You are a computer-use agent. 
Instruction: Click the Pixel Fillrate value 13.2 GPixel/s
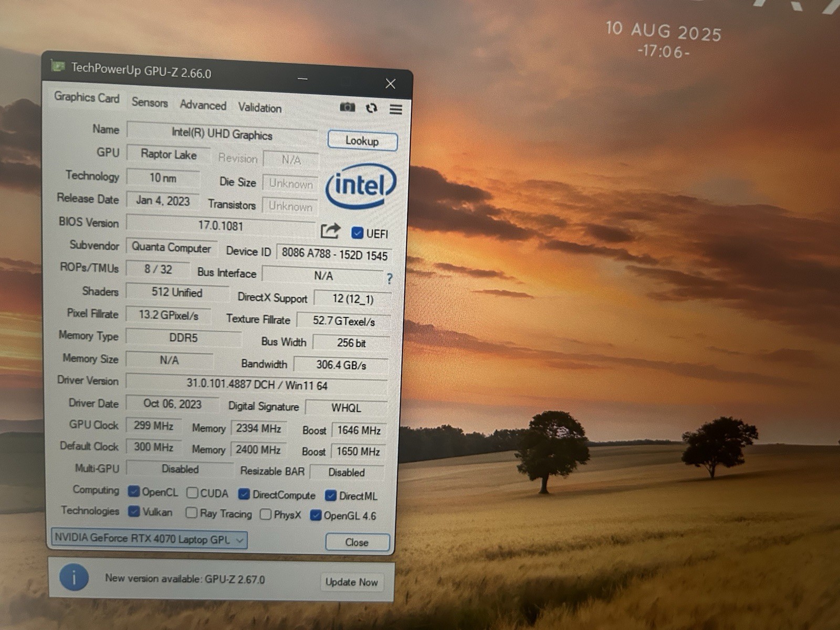click(168, 315)
